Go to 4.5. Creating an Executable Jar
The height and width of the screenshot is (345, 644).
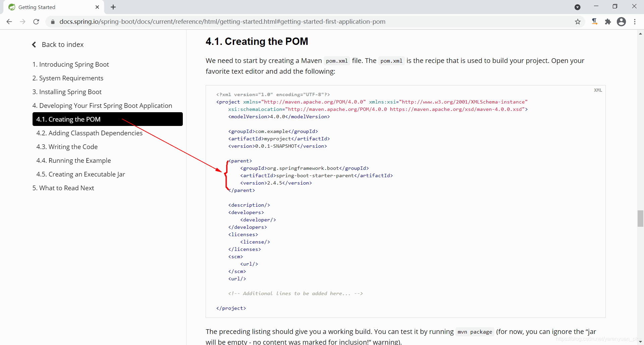[80, 174]
